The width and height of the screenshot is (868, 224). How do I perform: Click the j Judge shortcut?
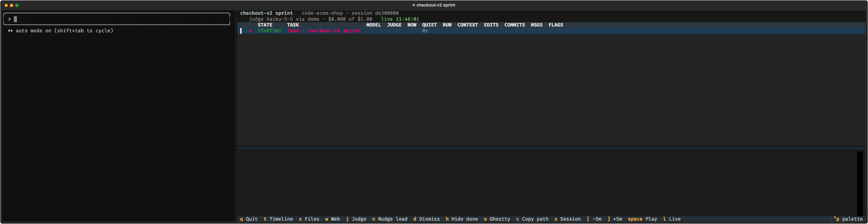tap(356, 219)
